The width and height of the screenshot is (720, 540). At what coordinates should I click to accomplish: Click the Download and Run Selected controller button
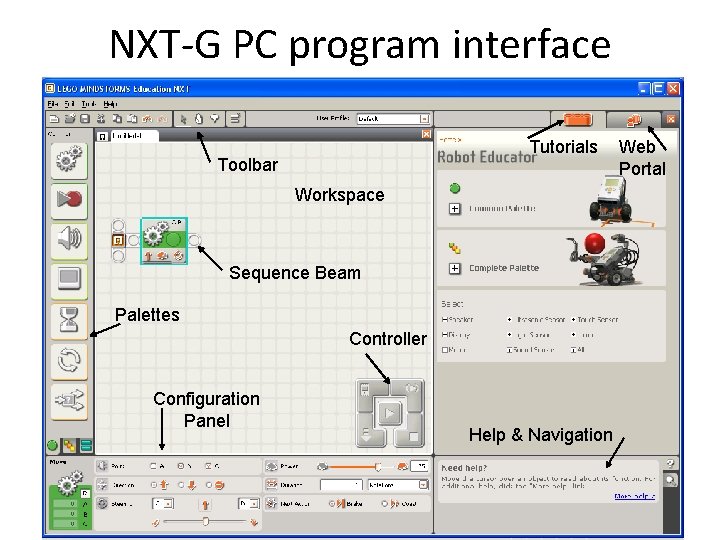pyautogui.click(x=412, y=389)
